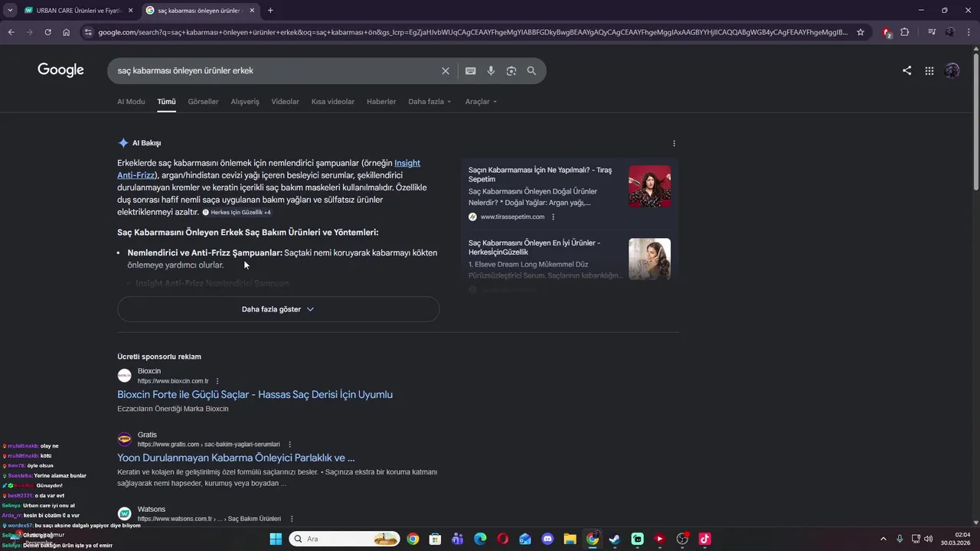980x551 pixels.
Task: View site information icon in address bar
Action: 88,32
